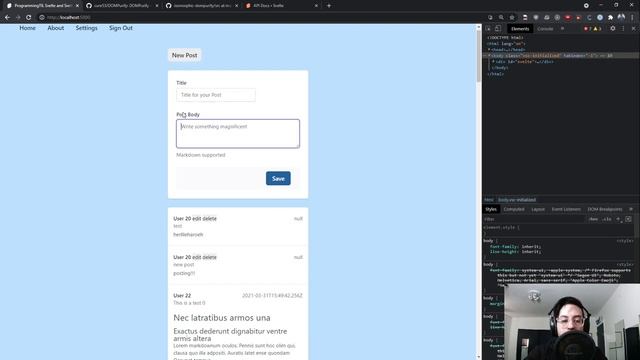
Task: Click the scrollbar down arrow of page
Action: pyautogui.click(x=479, y=357)
